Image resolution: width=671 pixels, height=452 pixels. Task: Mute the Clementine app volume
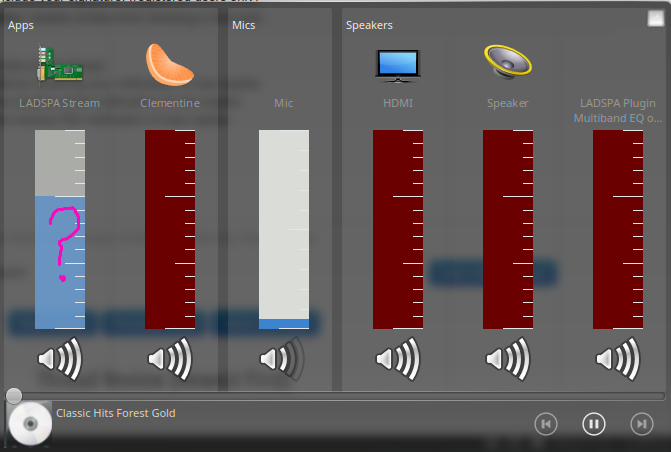(x=170, y=358)
